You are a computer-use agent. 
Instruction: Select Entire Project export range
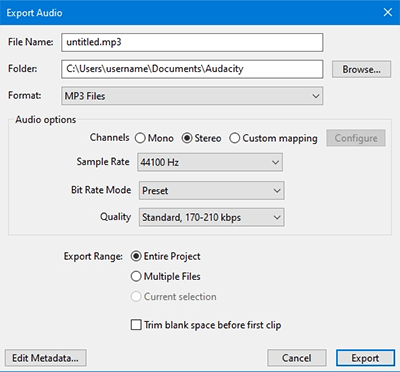(166, 256)
